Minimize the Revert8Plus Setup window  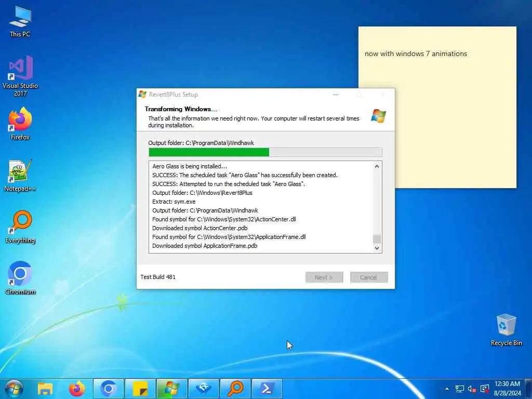336,95
